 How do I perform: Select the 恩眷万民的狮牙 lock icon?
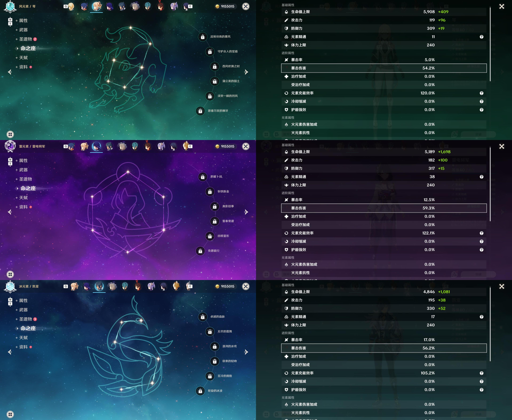click(x=200, y=111)
